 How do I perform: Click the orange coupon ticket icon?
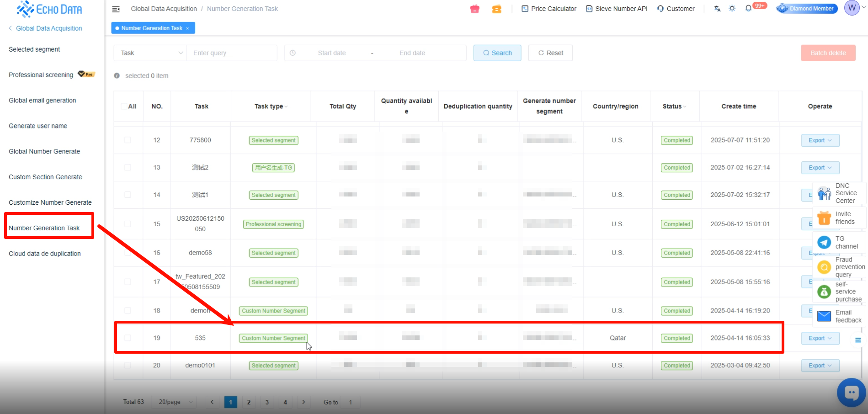tap(496, 9)
